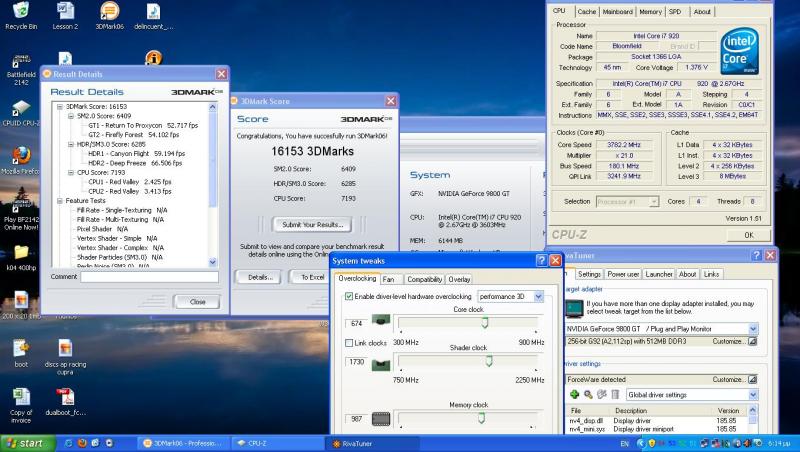Switch to the CPU-Z Mainboard tab
The image size is (800, 452).
click(x=617, y=12)
